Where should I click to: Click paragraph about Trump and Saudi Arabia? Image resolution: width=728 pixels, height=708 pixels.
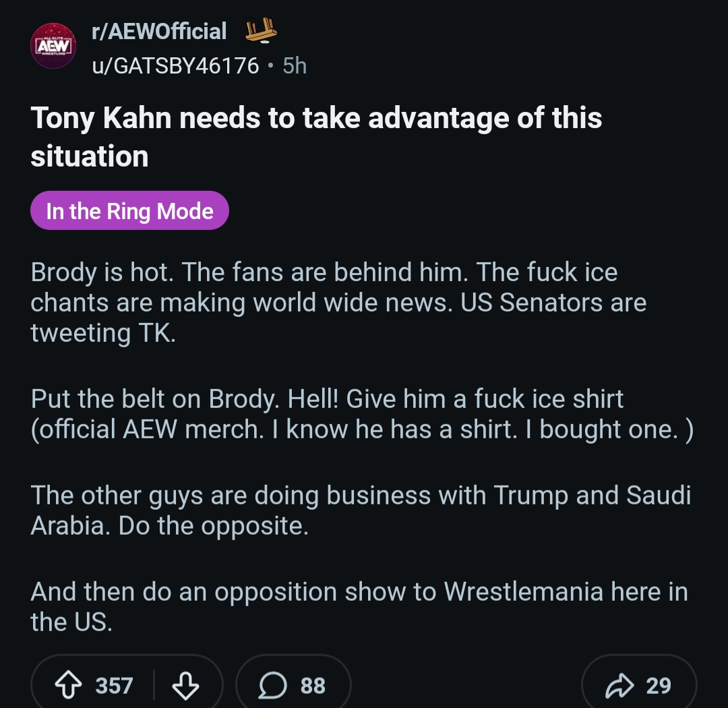(x=361, y=510)
